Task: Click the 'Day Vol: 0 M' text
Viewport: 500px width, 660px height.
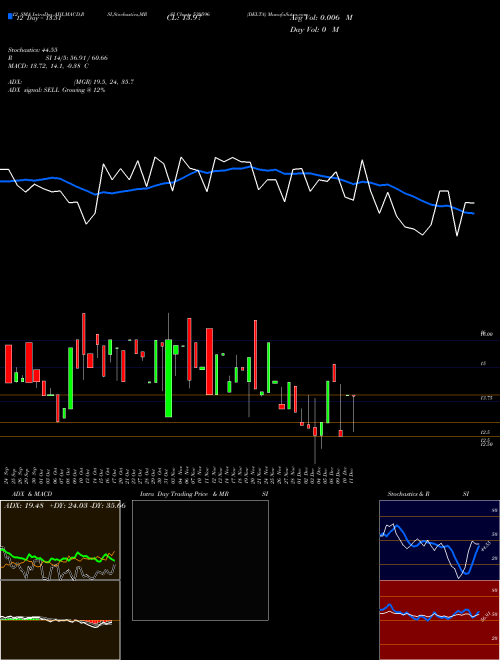Action: point(314,30)
